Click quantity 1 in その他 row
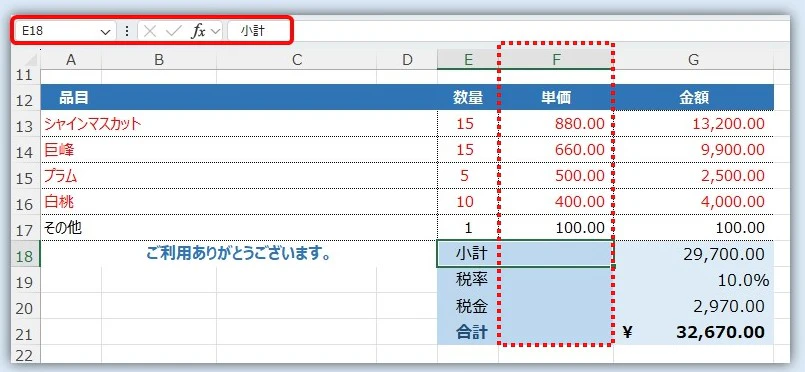This screenshot has height=372, width=805. point(468,228)
